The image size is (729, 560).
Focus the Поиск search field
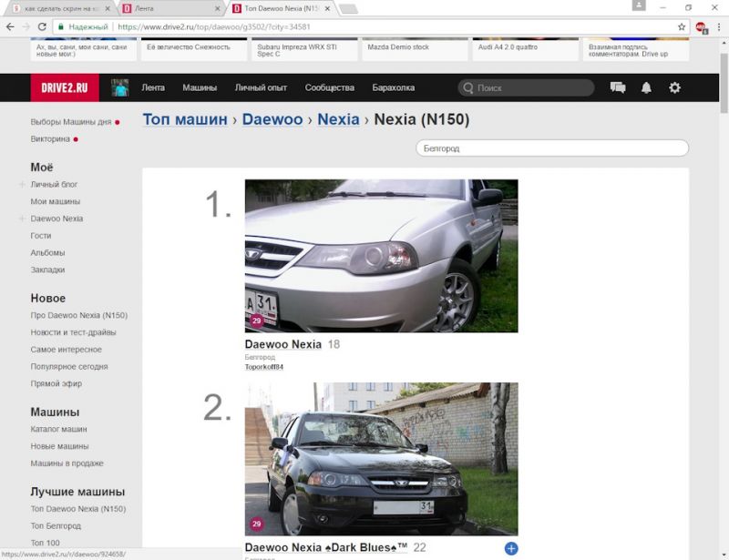coord(526,87)
